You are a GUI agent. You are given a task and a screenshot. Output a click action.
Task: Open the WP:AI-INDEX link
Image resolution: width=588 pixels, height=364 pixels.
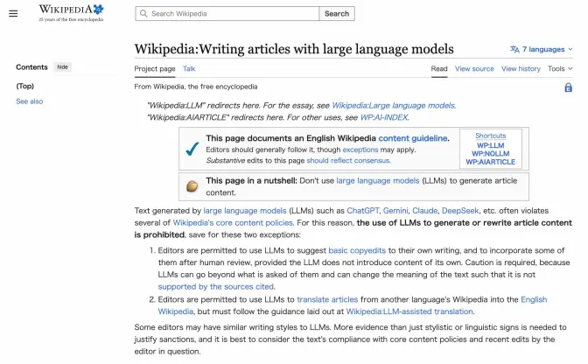coord(384,117)
